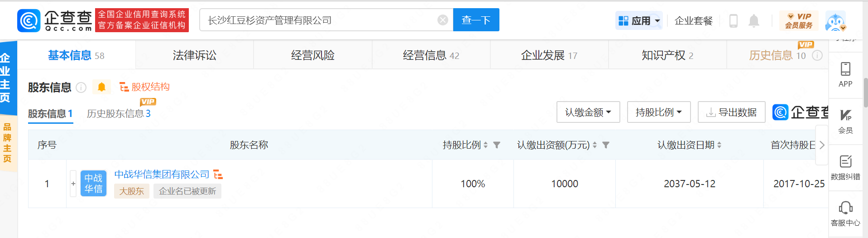Click equity structure icon beside 中战华信集团有限公司
This screenshot has width=868, height=238.
218,175
